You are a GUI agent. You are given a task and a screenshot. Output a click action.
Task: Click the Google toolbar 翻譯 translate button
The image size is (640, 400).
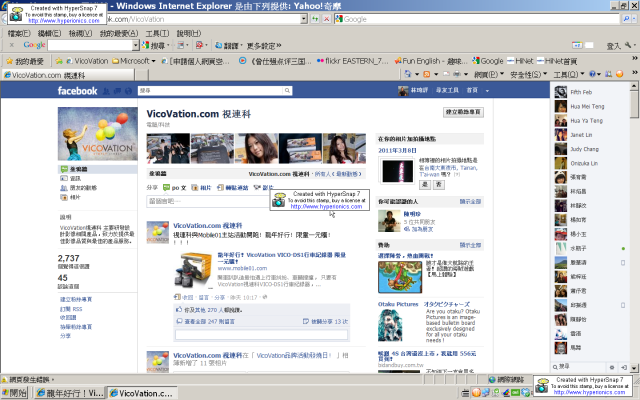[227, 45]
